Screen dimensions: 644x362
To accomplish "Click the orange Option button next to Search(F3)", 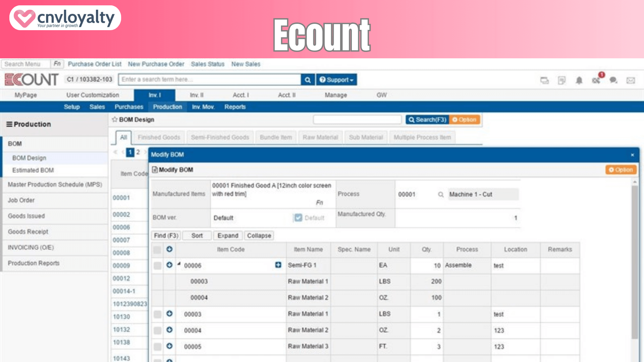I will 465,120.
